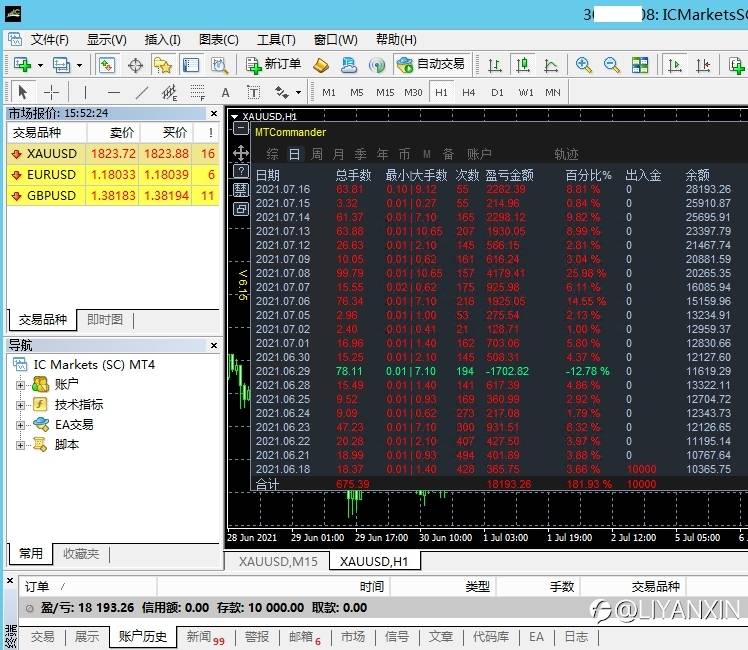Expand the EA交易 tree node
This screenshot has height=650, width=748.
(x=20, y=425)
